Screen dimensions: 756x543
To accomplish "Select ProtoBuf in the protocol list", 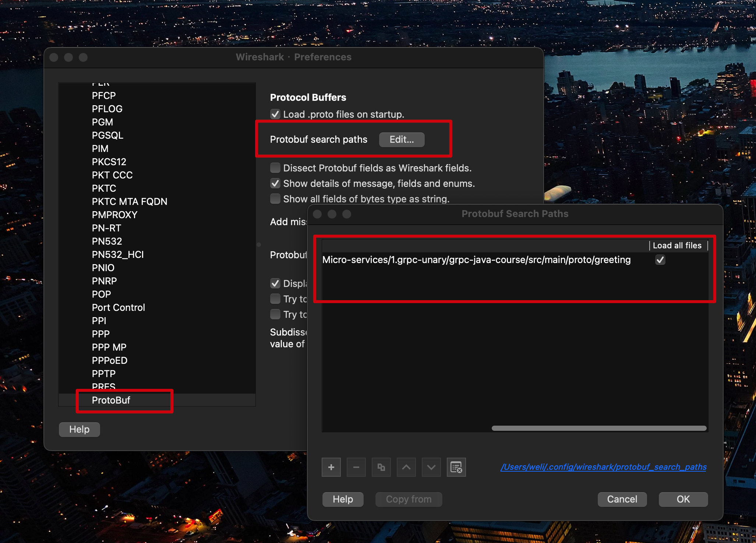I will tap(111, 400).
